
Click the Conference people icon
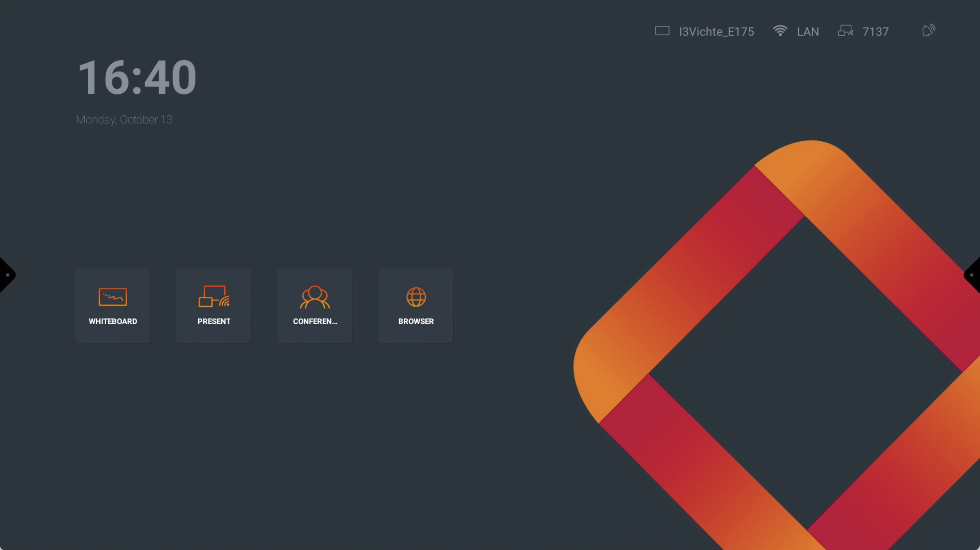[315, 297]
